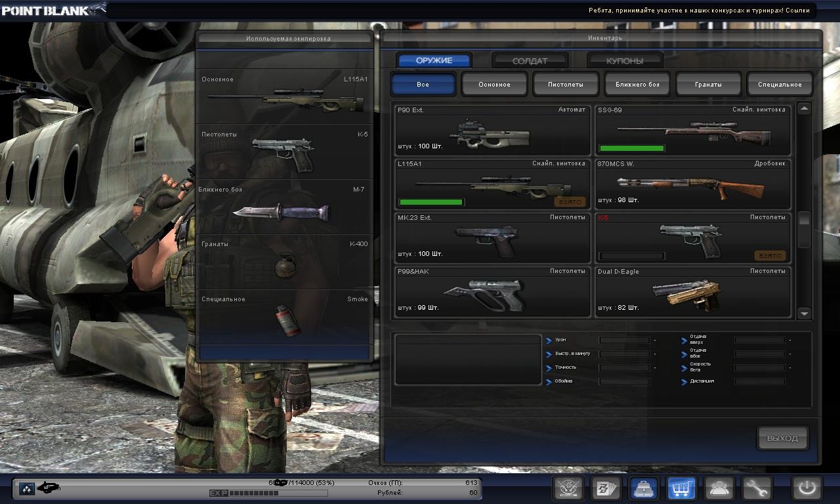Open the inventory bag icon in bottom bar
840x504 pixels.
pyautogui.click(x=644, y=488)
